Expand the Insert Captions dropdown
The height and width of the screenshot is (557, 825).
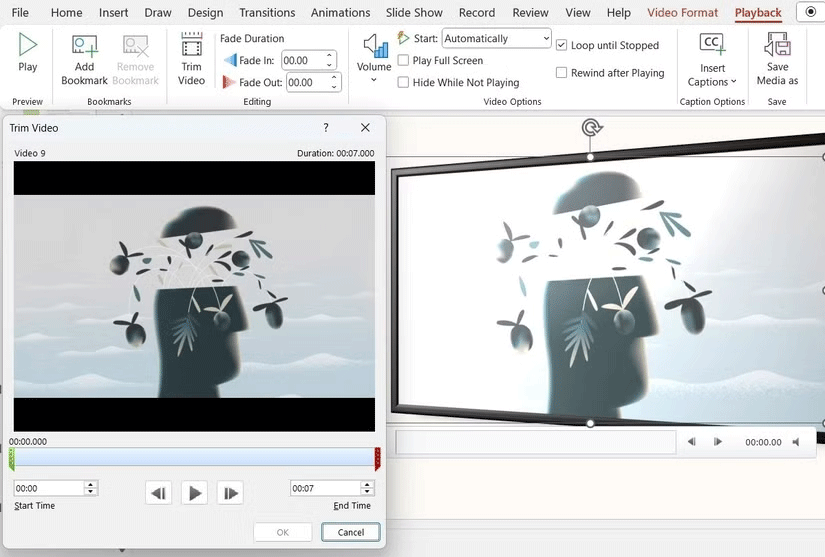pyautogui.click(x=712, y=75)
